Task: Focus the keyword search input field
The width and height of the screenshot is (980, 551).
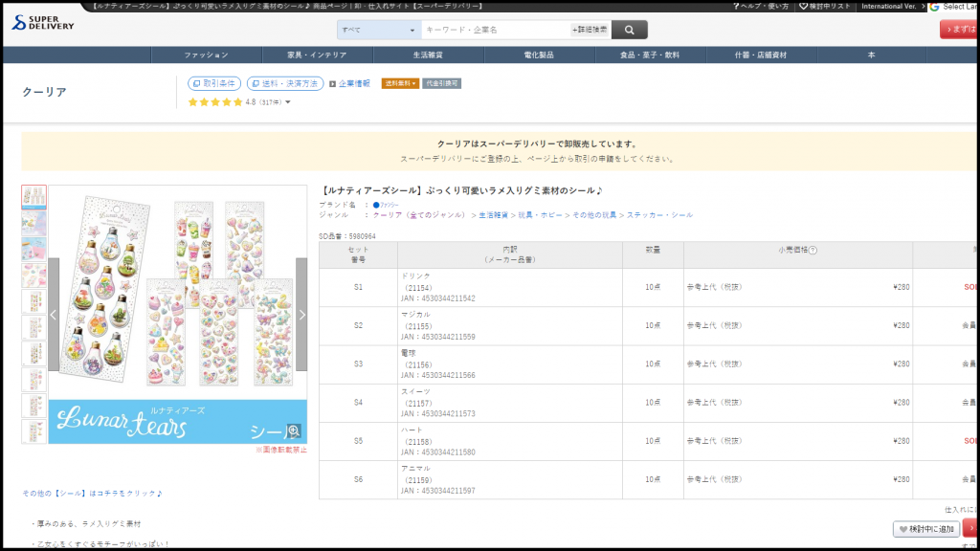Action: point(495,30)
